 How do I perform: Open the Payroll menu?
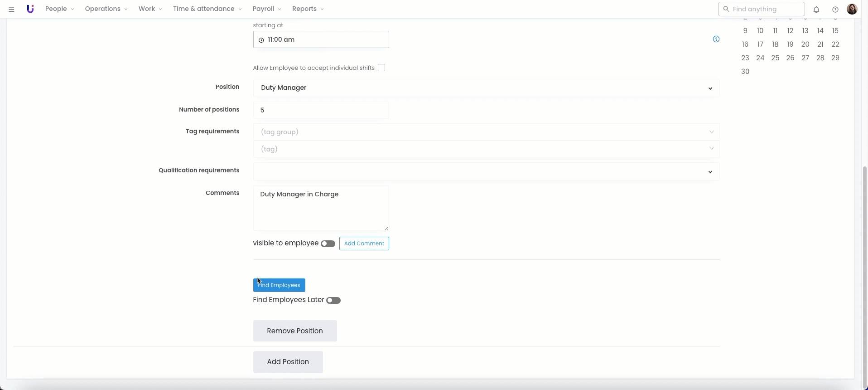coord(267,9)
